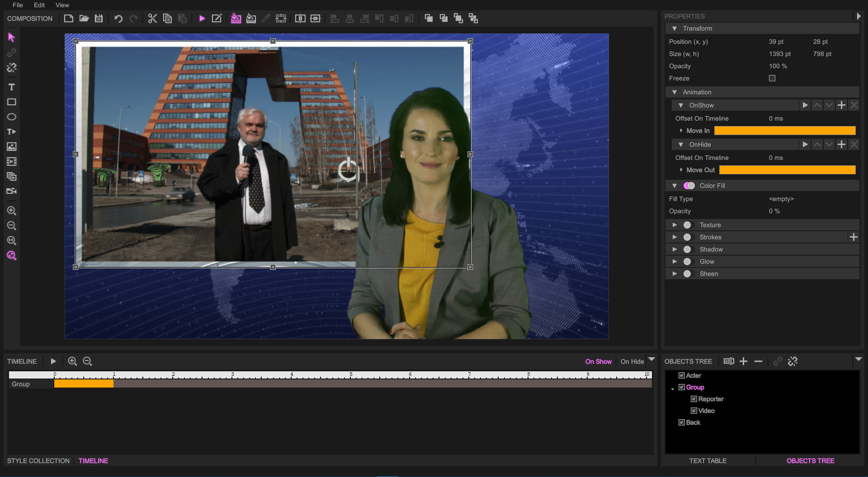Expand the Texture section arrow
868x477 pixels.
pyautogui.click(x=675, y=225)
